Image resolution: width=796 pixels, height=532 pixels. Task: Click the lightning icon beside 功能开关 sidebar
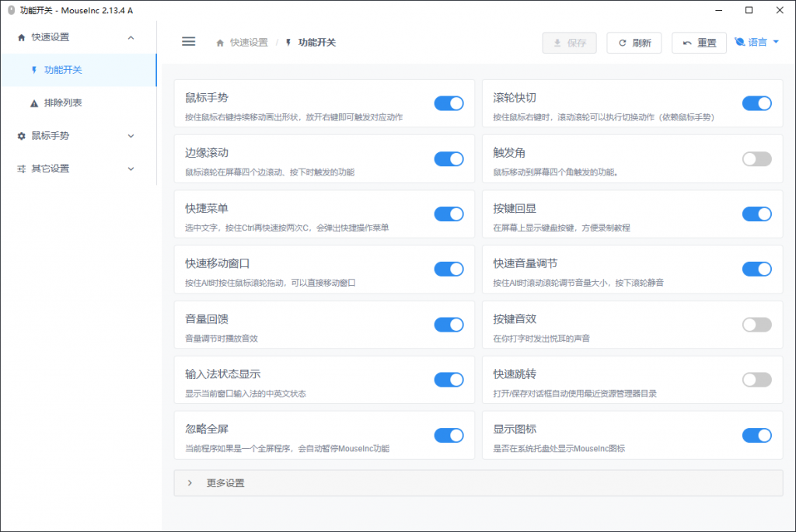[x=34, y=70]
